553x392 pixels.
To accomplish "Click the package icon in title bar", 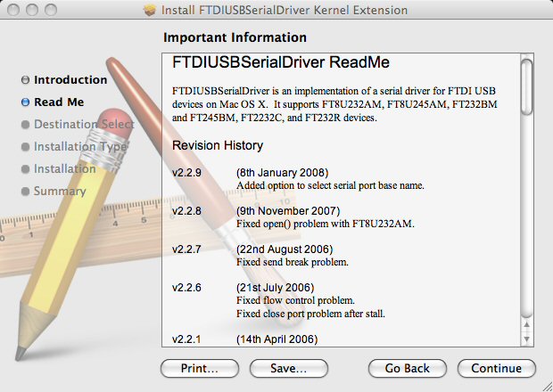I will pyautogui.click(x=150, y=10).
